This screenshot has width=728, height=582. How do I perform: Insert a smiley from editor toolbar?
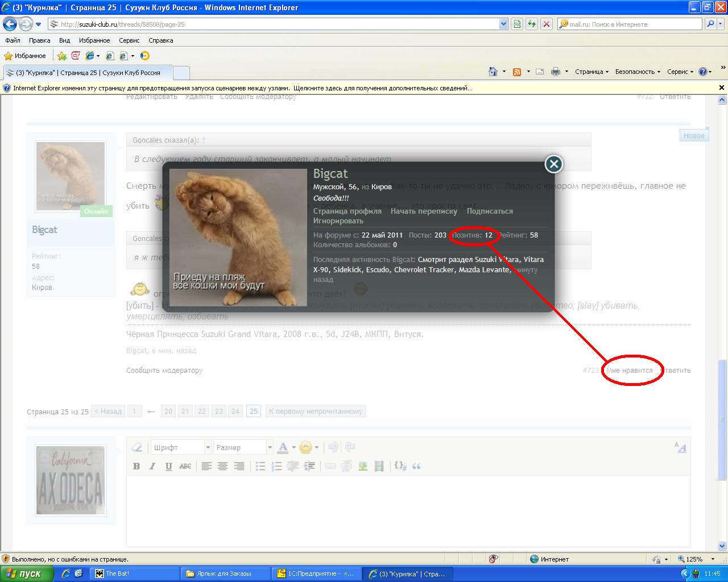(x=306, y=448)
